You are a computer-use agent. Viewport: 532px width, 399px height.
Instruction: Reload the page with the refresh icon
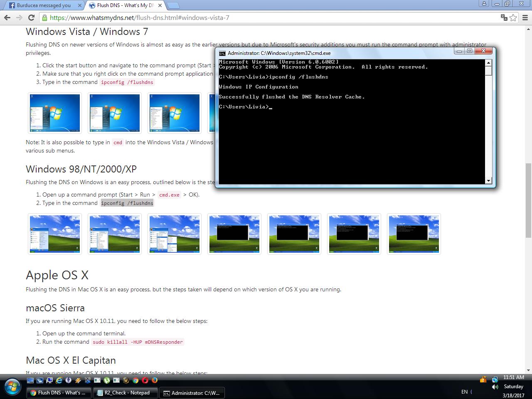coord(31,17)
